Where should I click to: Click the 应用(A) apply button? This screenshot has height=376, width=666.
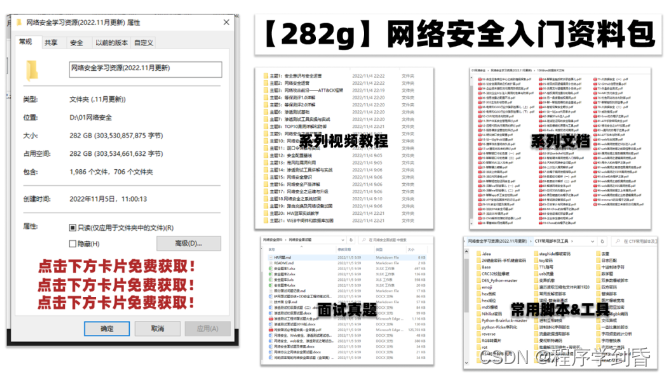tap(208, 328)
